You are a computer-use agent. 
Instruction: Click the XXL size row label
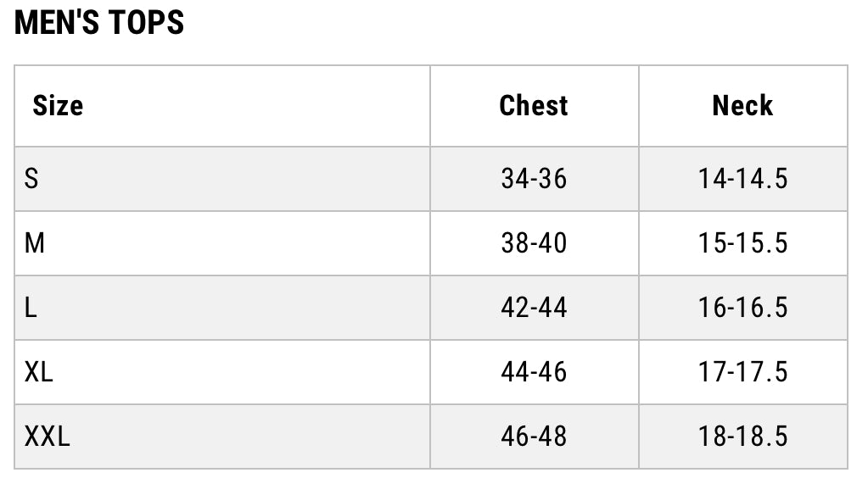click(48, 437)
